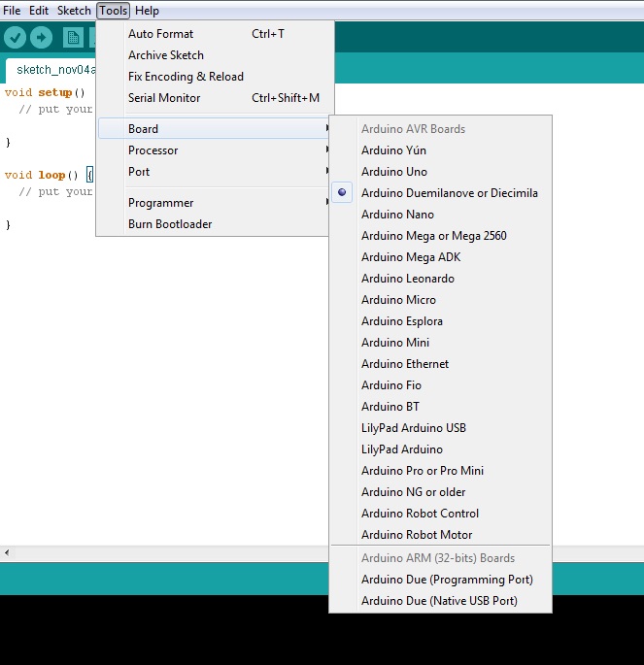The width and height of the screenshot is (644, 665).
Task: Select Arduino Mega or Mega 2560 board
Action: 440,235
